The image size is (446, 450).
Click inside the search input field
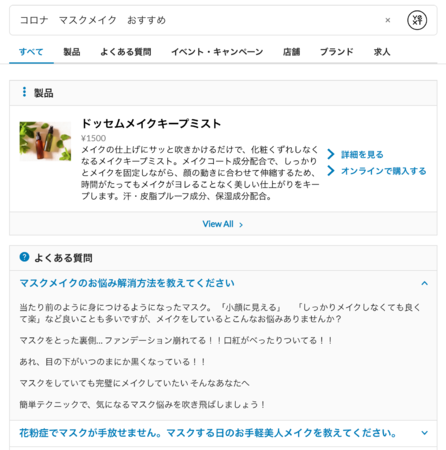coord(200,20)
